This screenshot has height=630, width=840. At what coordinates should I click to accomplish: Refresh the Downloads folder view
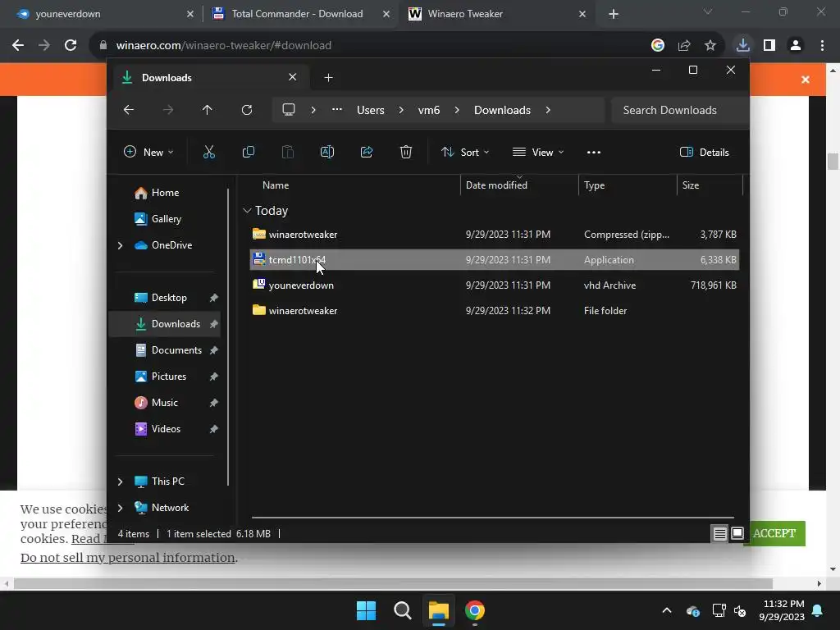tap(246, 110)
